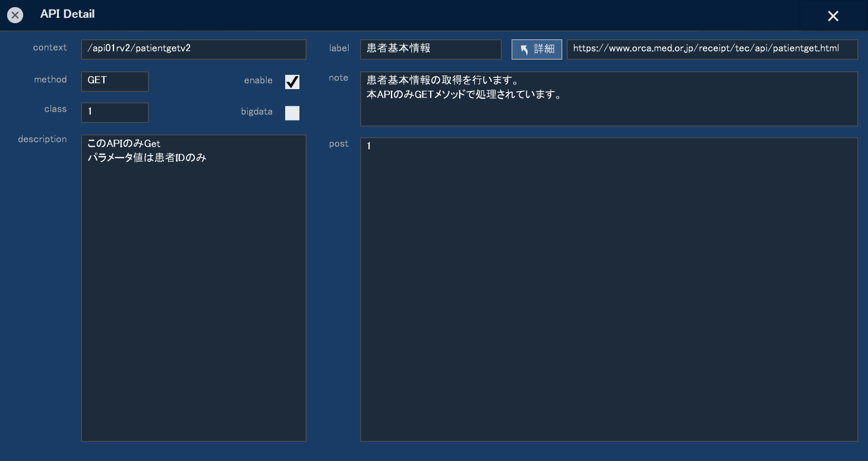Open the 詳細 details link button

pyautogui.click(x=536, y=49)
